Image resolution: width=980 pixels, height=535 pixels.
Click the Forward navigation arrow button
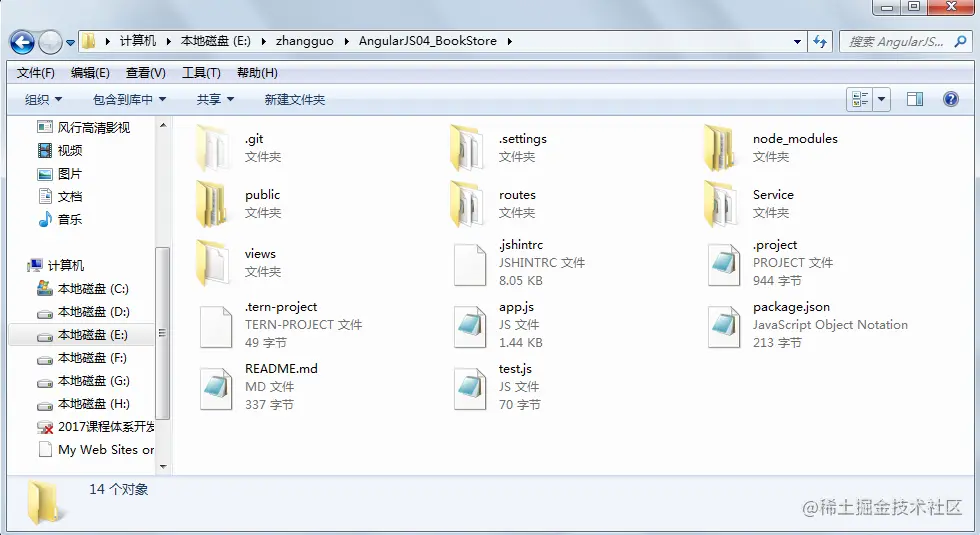pos(50,42)
